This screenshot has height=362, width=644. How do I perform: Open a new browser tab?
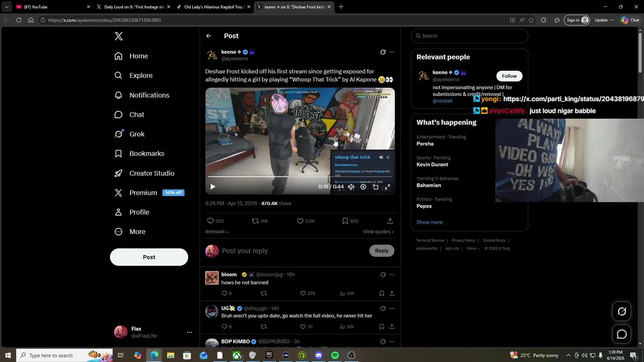tap(341, 7)
